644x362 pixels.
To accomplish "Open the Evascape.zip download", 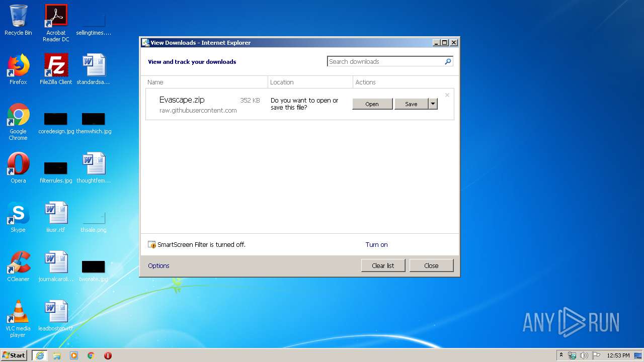I will (x=372, y=104).
